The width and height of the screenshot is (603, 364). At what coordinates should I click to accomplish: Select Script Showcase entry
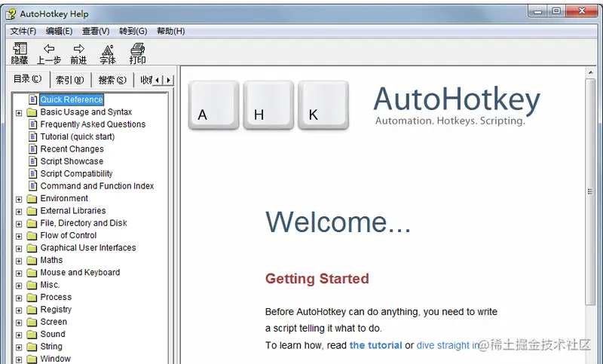tap(72, 161)
